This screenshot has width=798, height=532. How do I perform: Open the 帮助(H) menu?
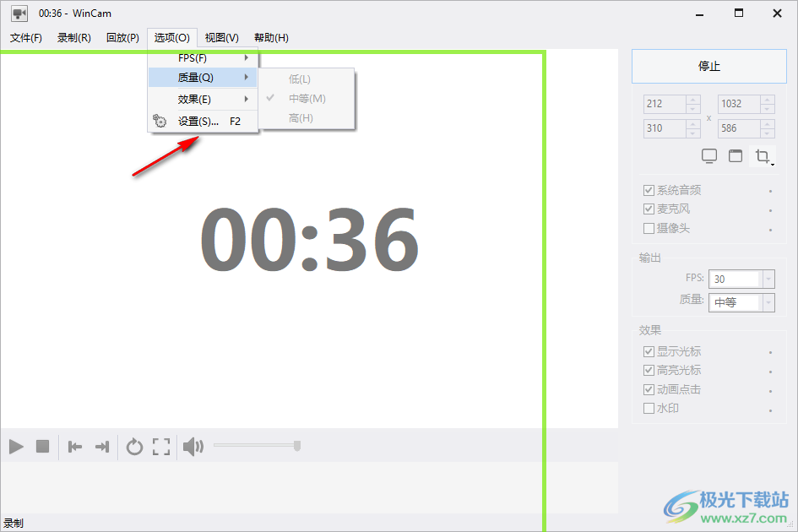pyautogui.click(x=271, y=38)
